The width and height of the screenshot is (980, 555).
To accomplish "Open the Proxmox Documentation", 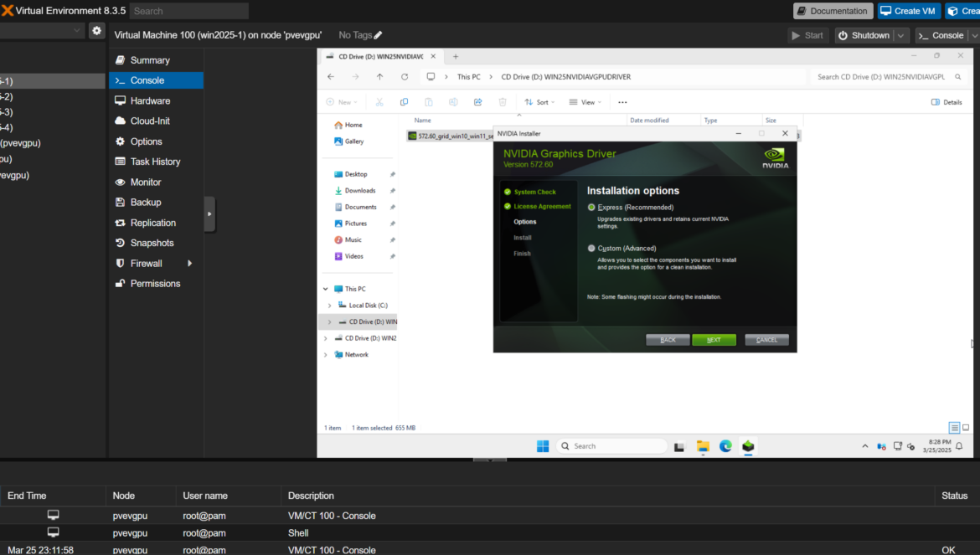I will 833,11.
